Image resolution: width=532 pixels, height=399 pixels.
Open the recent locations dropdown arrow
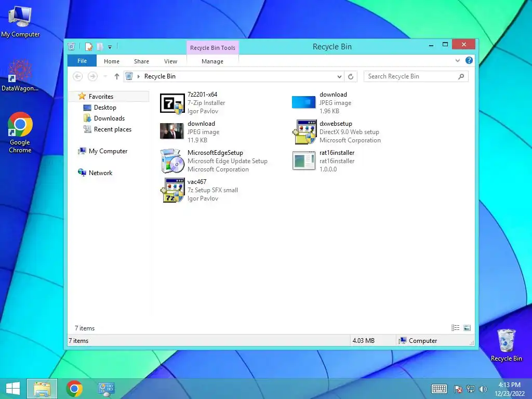(105, 76)
